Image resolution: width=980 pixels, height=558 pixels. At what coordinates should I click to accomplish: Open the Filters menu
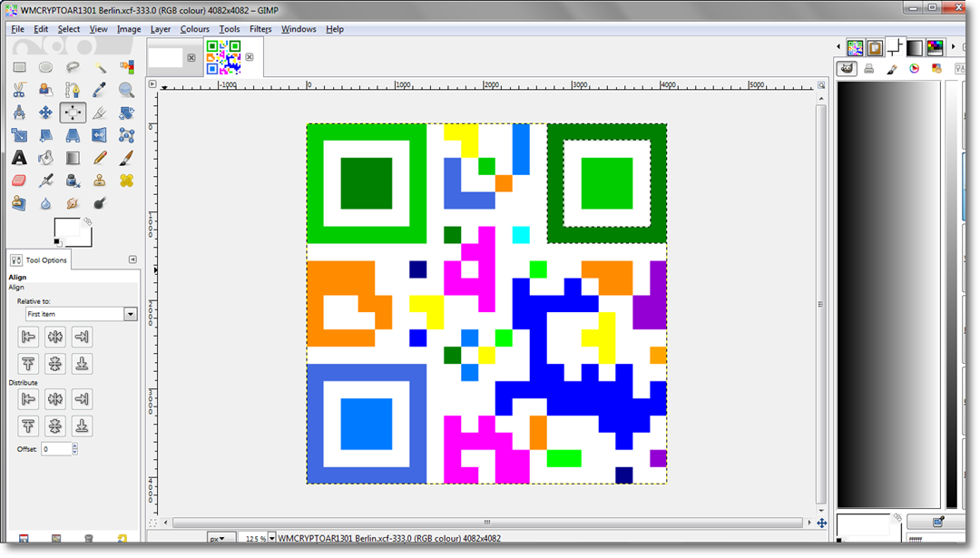(x=260, y=29)
